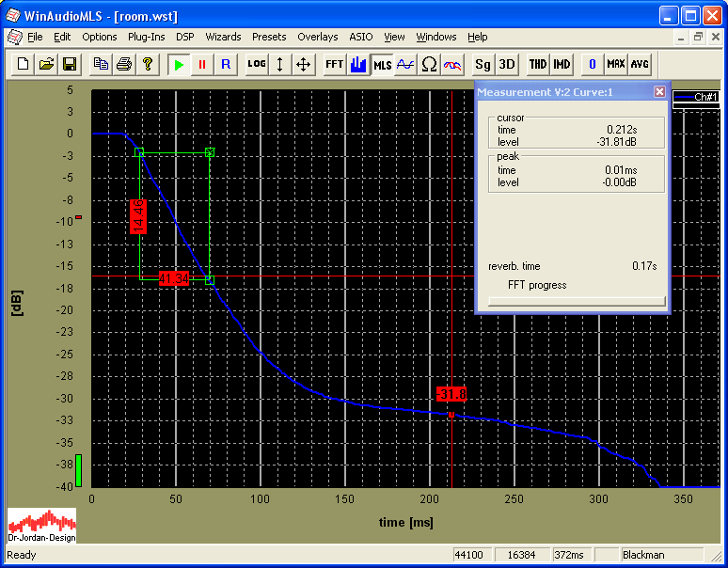This screenshot has width=728, height=568.
Task: Click the New file icon
Action: [23, 64]
